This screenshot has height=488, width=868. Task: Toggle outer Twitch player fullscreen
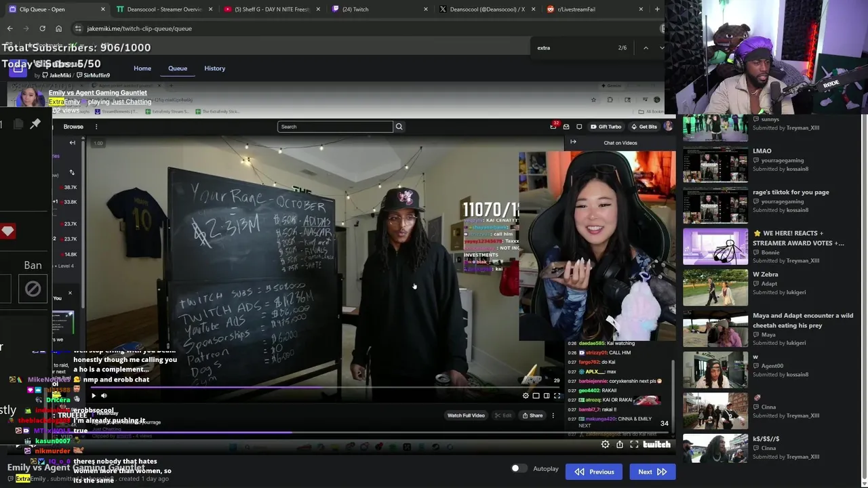click(634, 445)
